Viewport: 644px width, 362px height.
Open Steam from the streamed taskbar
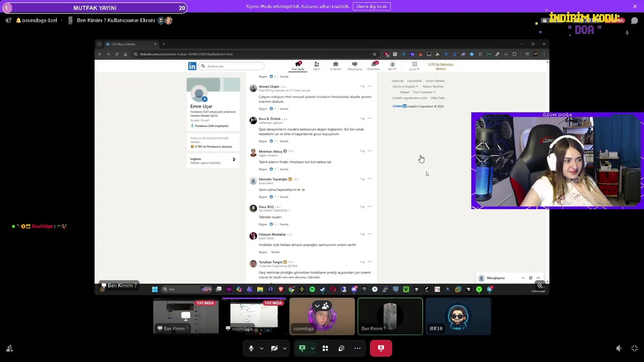(323, 289)
